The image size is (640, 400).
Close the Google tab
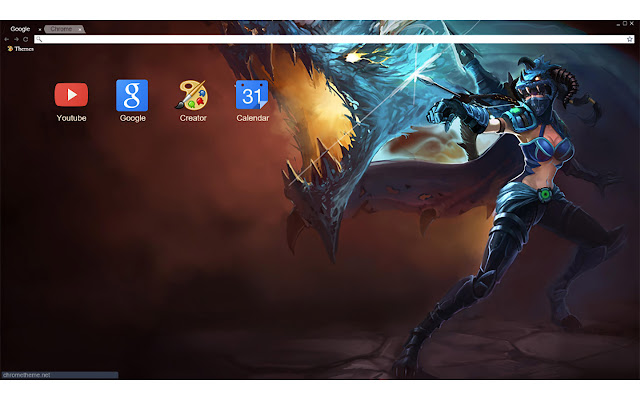(x=40, y=29)
